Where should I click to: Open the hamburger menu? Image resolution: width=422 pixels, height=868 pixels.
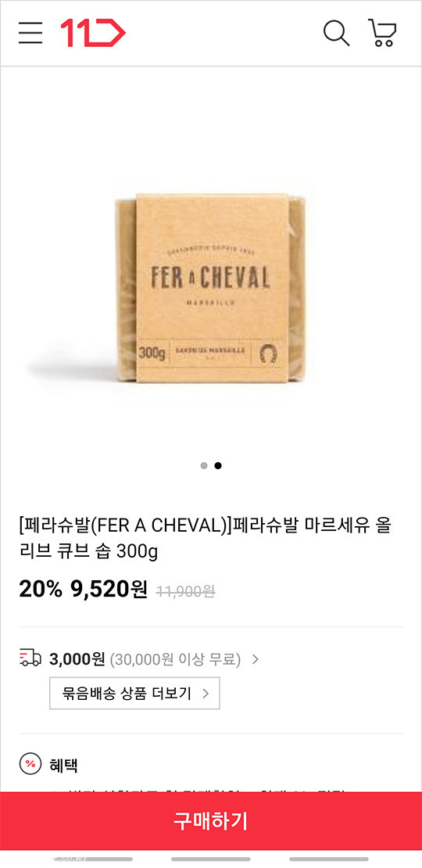click(x=30, y=33)
